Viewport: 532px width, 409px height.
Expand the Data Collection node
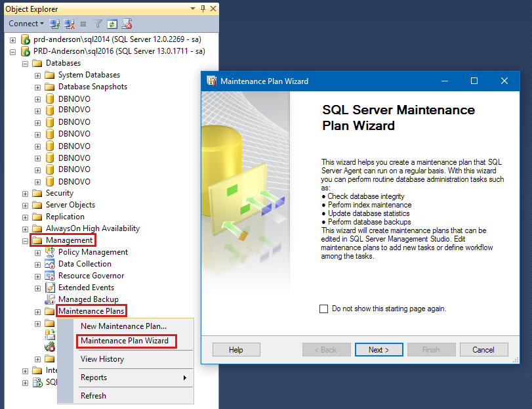[37, 265]
